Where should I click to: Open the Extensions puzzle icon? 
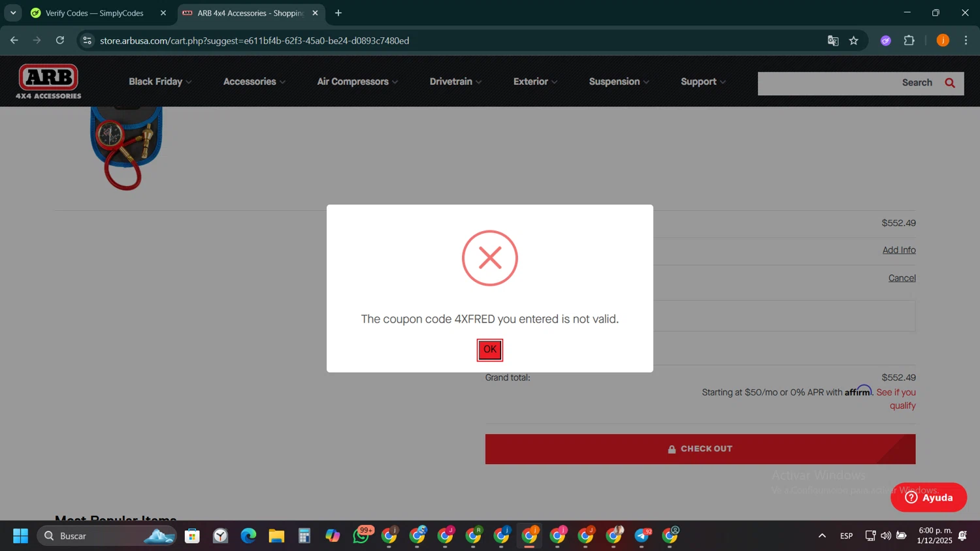(909, 40)
